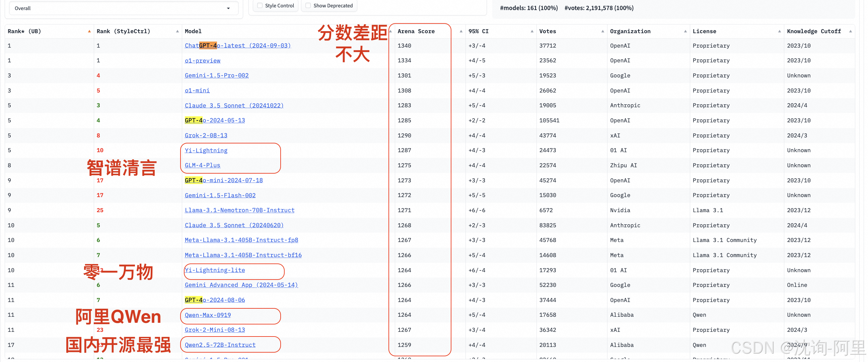Screen dimensions: 868x362
Task: Click sort arrow in Rank (StyleCtrl) header
Action: tap(177, 32)
